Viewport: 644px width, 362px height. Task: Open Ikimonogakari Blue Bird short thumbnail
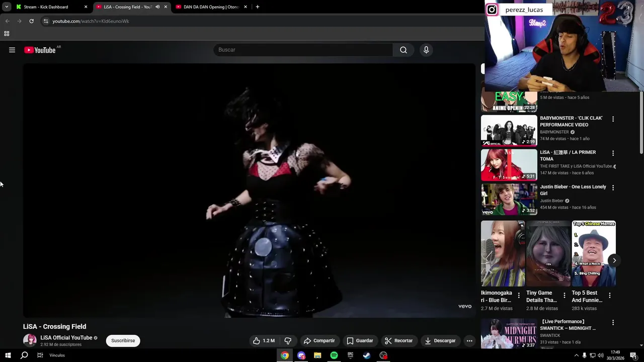pyautogui.click(x=503, y=253)
